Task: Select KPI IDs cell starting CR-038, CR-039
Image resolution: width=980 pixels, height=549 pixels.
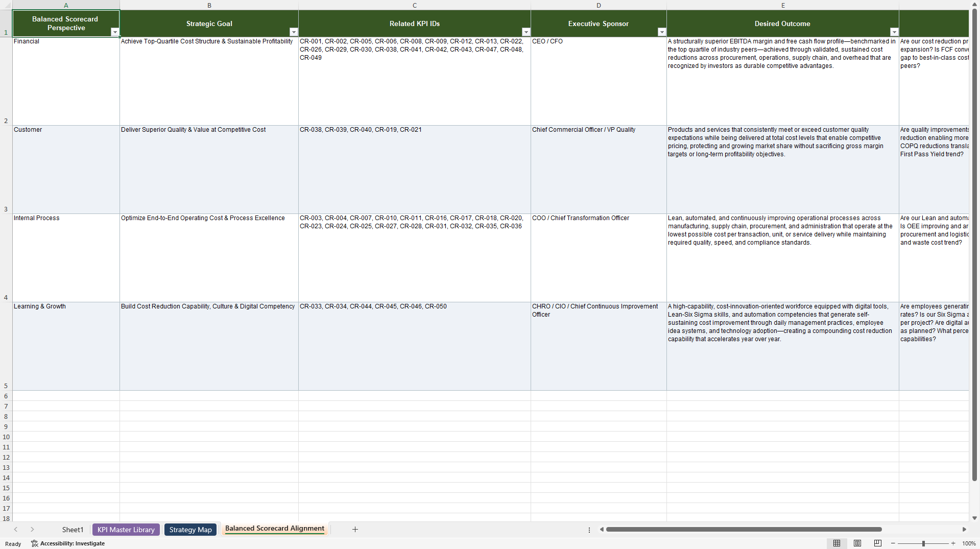Action: [415, 170]
